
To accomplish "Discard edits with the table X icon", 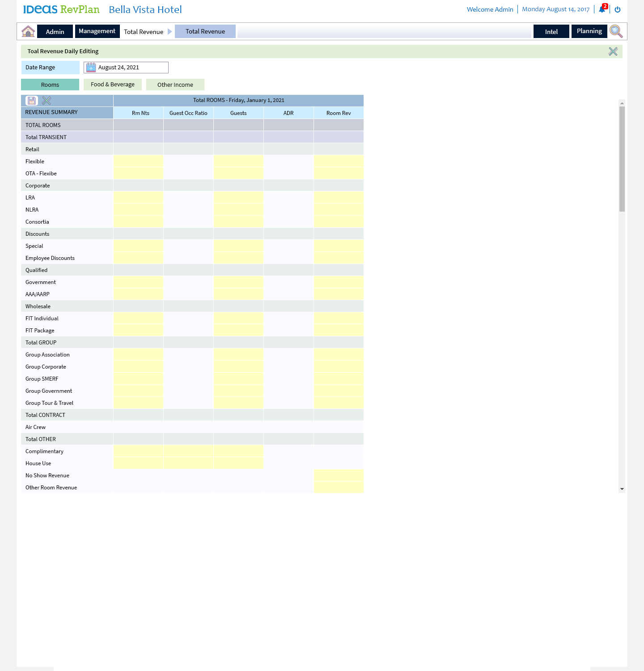I will point(47,101).
